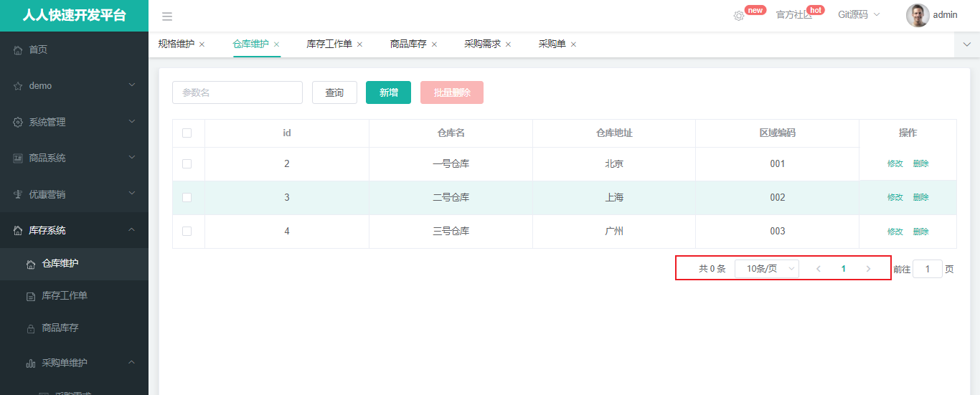Expand the 商品系统 menu
The width and height of the screenshot is (980, 395).
pos(131,158)
